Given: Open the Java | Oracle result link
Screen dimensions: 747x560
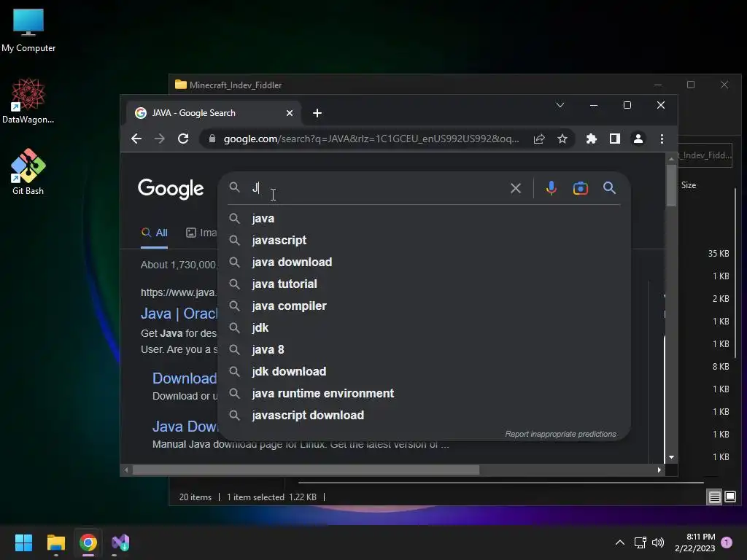Looking at the screenshot, I should click(x=179, y=314).
